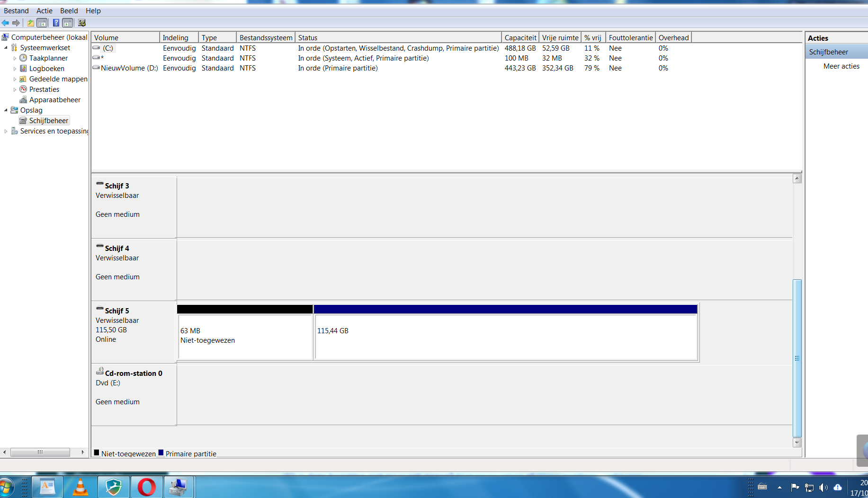This screenshot has height=498, width=868.
Task: Click the disk list scrollbar down arrow
Action: pyautogui.click(x=797, y=443)
